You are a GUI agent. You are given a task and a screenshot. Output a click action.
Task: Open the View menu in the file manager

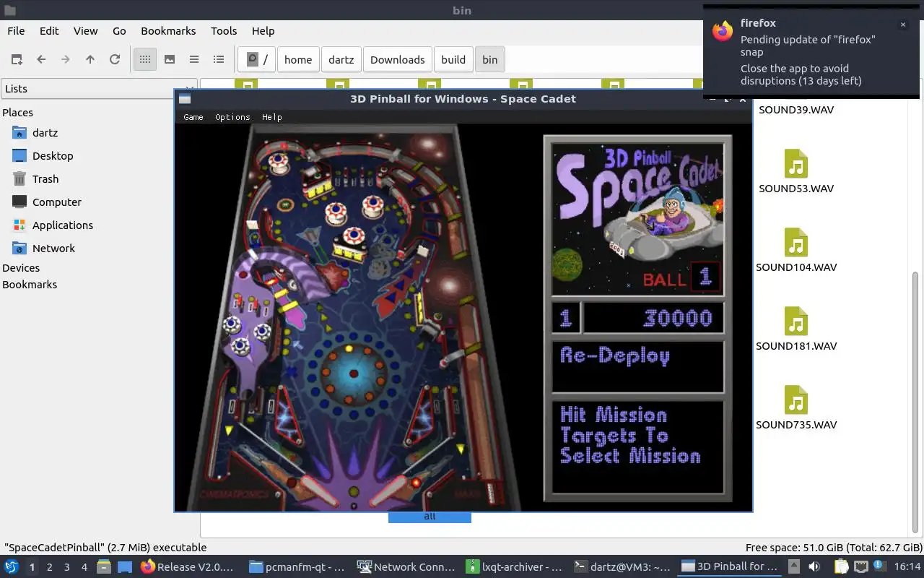point(85,30)
